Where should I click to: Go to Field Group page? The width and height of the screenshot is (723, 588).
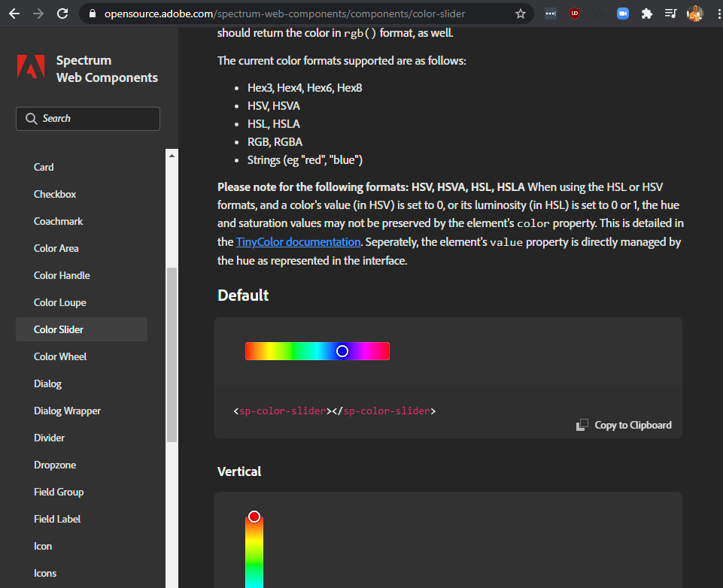59,493
